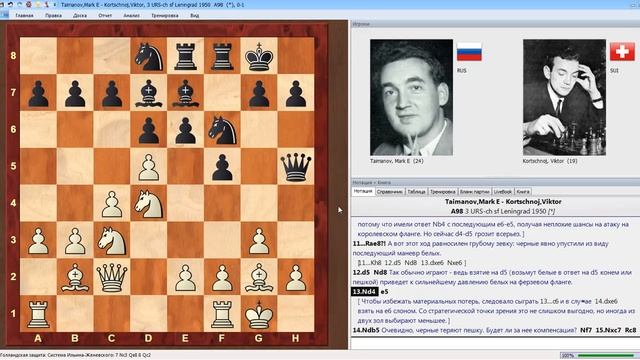Select the highlighted move 13.Nd4
This screenshot has height=360, width=640.
click(x=364, y=292)
